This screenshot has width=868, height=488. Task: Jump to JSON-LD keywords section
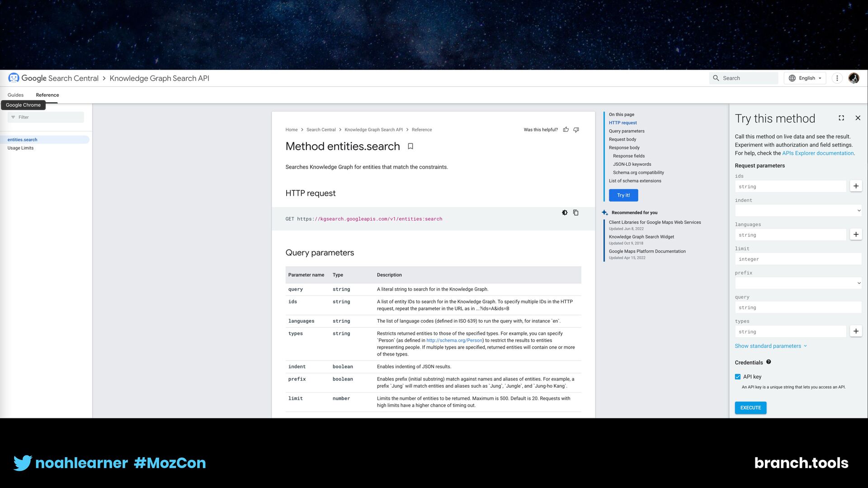tap(632, 164)
